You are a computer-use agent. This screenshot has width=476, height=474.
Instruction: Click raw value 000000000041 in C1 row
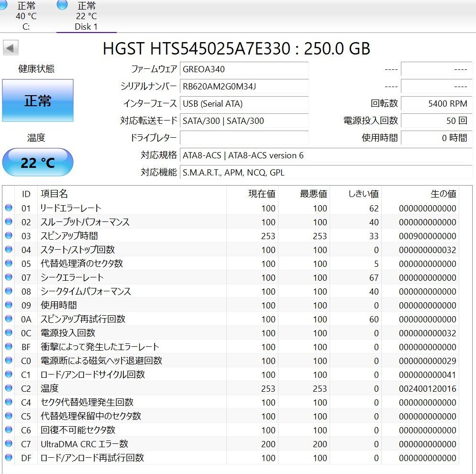[x=427, y=375]
